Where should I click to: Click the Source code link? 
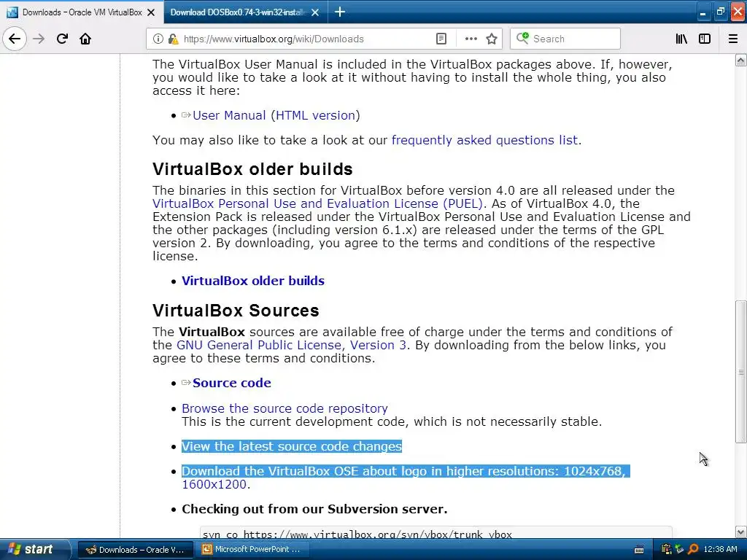click(x=232, y=383)
